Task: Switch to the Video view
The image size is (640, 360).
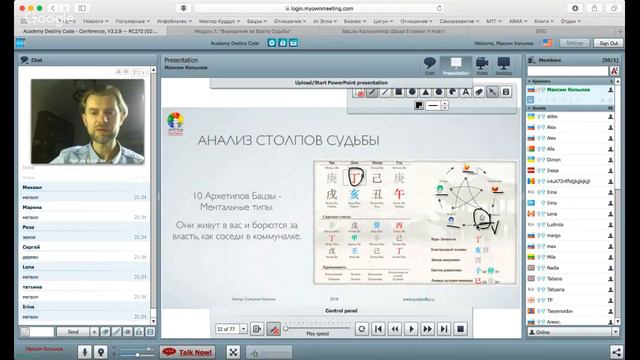Action: coord(482,66)
